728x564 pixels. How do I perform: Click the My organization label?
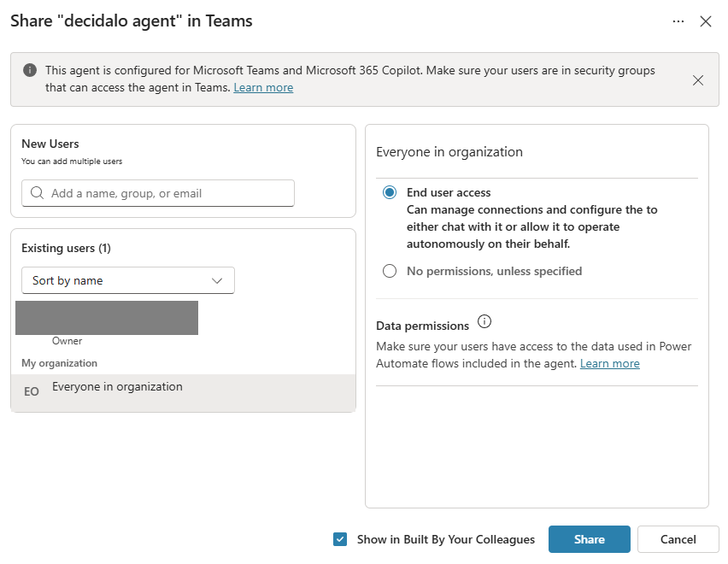60,363
